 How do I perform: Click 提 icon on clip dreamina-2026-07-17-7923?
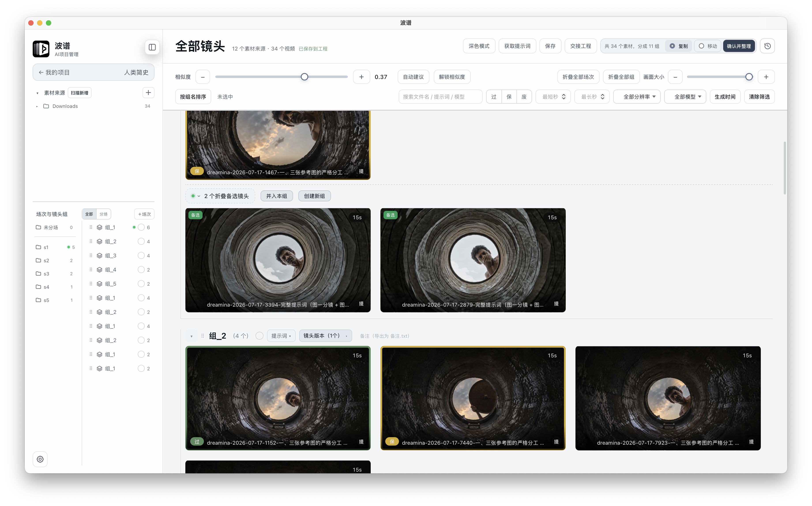coord(751,442)
